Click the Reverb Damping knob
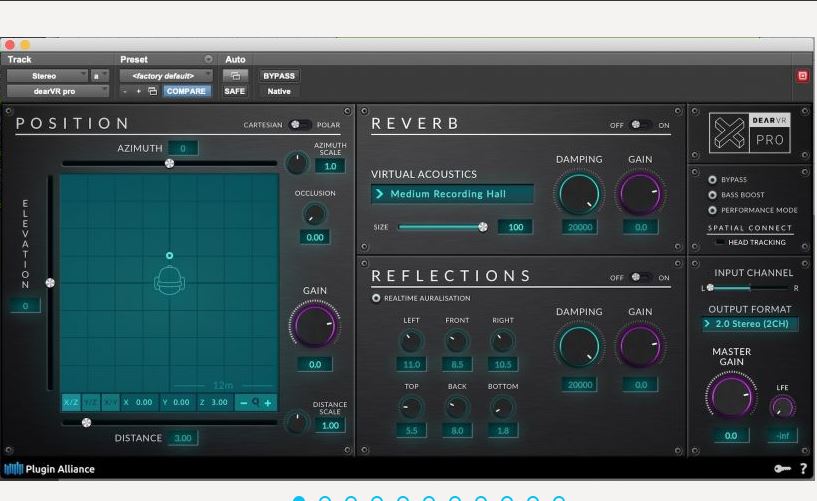817x501 pixels. pyautogui.click(x=579, y=194)
